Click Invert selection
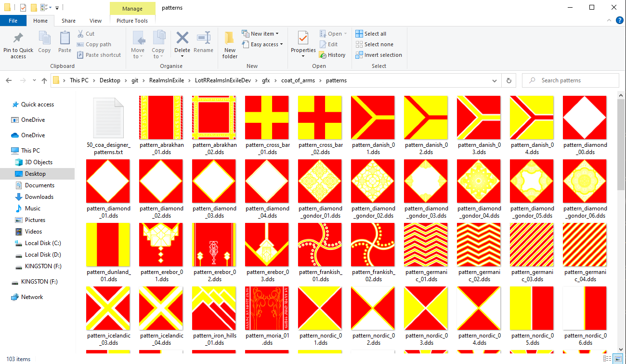Screen dimensions: 626x364 point(378,55)
